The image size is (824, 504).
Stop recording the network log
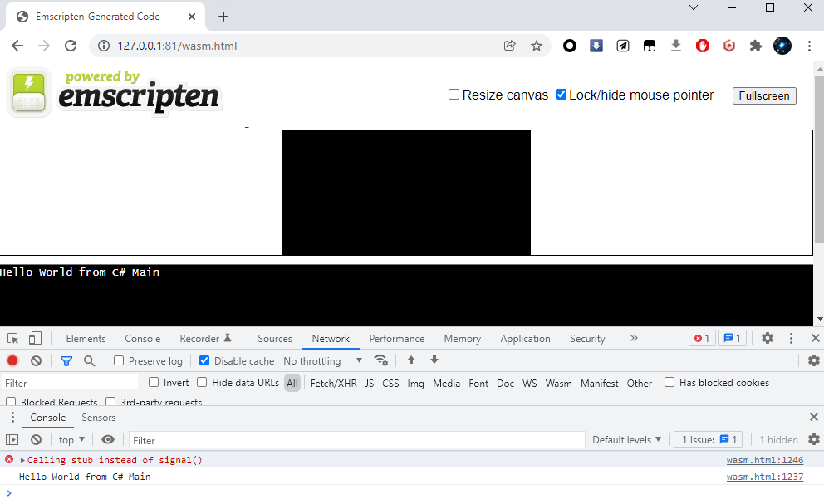[12, 360]
